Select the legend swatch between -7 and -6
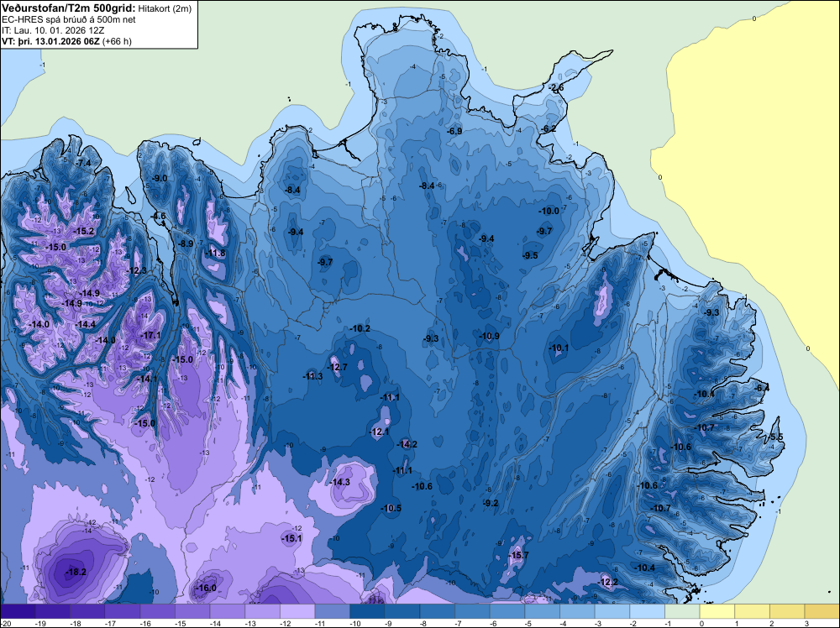Viewport: 840px width, 628px height. coord(472,611)
